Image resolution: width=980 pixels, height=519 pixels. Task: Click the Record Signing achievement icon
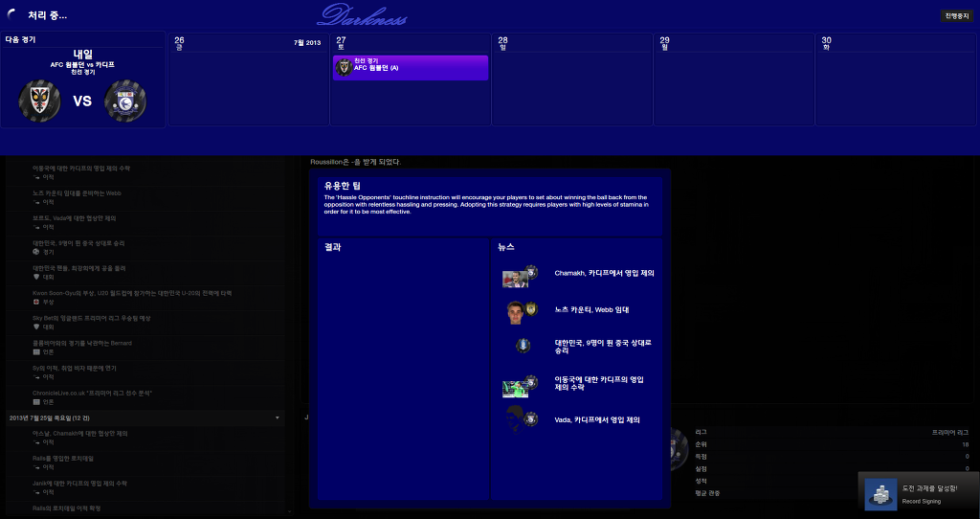[880, 494]
